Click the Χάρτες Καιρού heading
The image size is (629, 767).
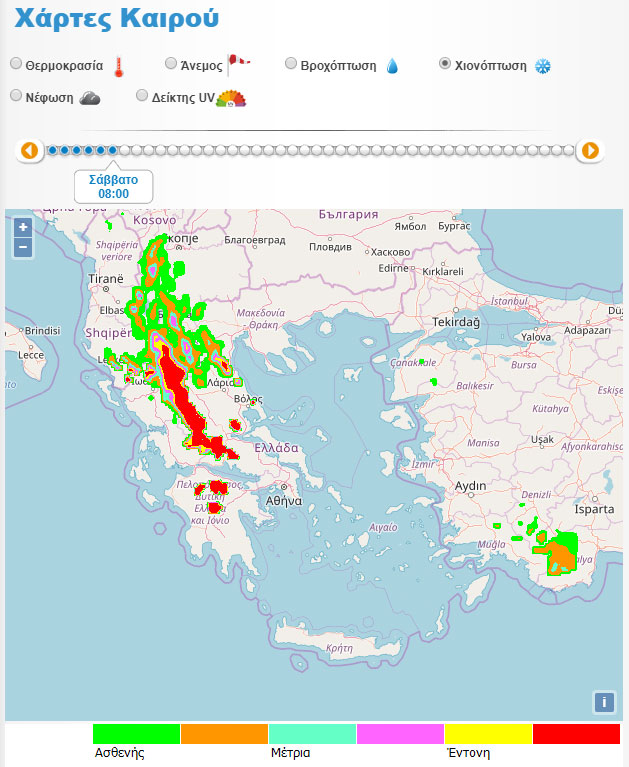point(116,19)
